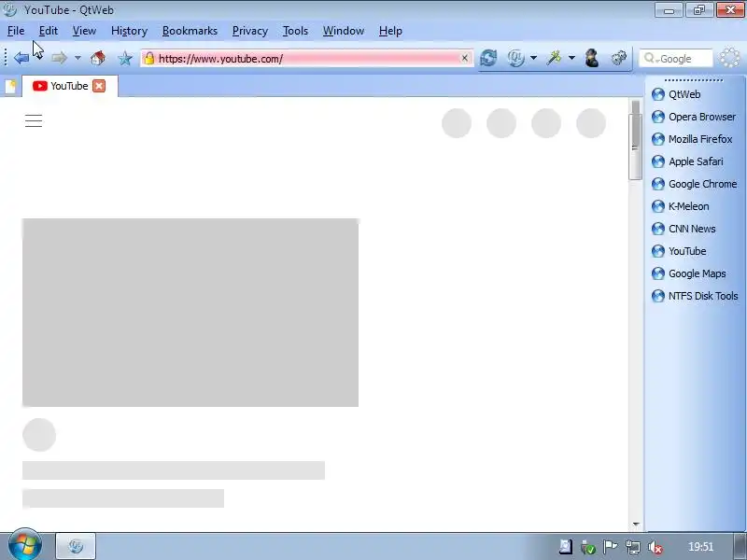Click the address bar URL field
Screen dimensions: 747x560
click(x=307, y=58)
